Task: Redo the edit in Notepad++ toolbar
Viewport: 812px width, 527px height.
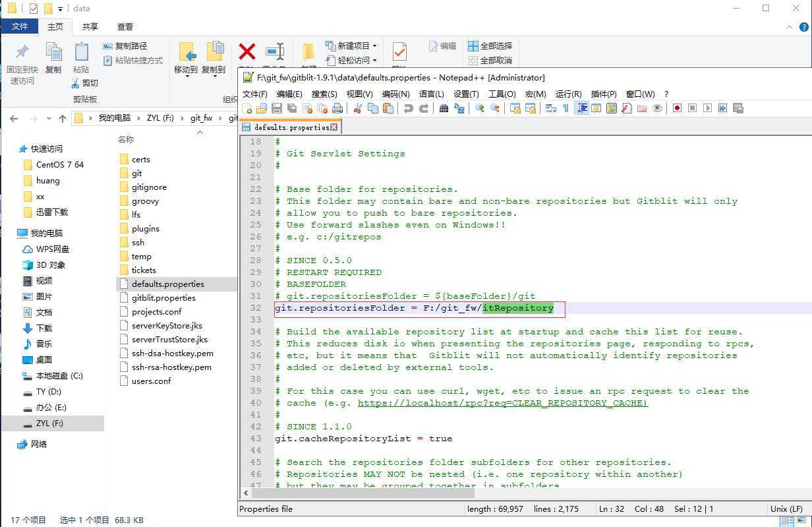Action: (424, 108)
